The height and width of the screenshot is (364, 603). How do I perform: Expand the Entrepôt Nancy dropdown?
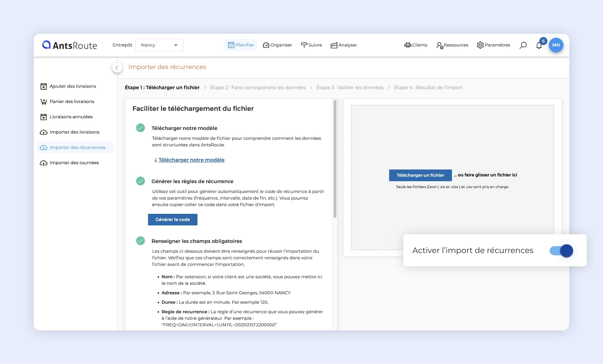coord(159,45)
